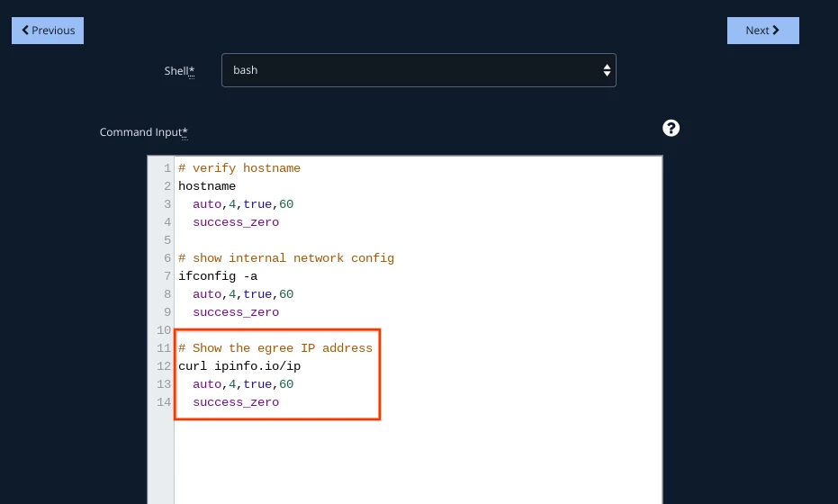Place cursor on the 'hostname' command line
This screenshot has width=838, height=504.
pyautogui.click(x=207, y=186)
